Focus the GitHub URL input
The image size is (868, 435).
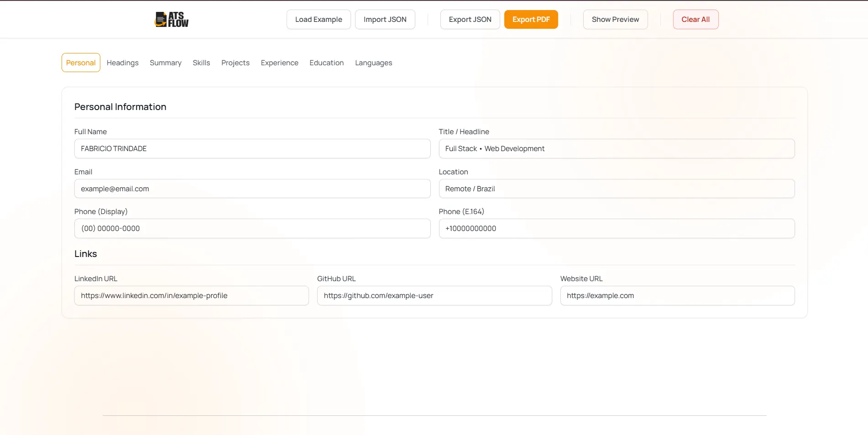[x=434, y=296]
